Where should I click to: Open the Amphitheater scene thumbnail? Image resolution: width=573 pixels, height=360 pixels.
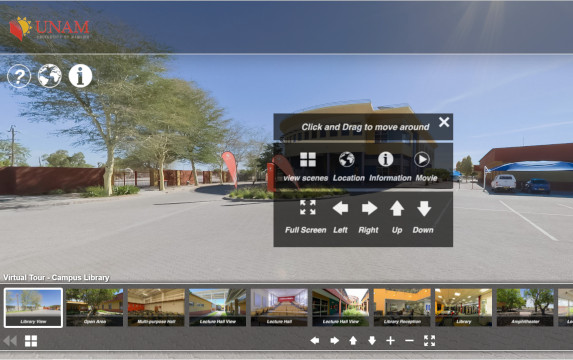point(525,307)
